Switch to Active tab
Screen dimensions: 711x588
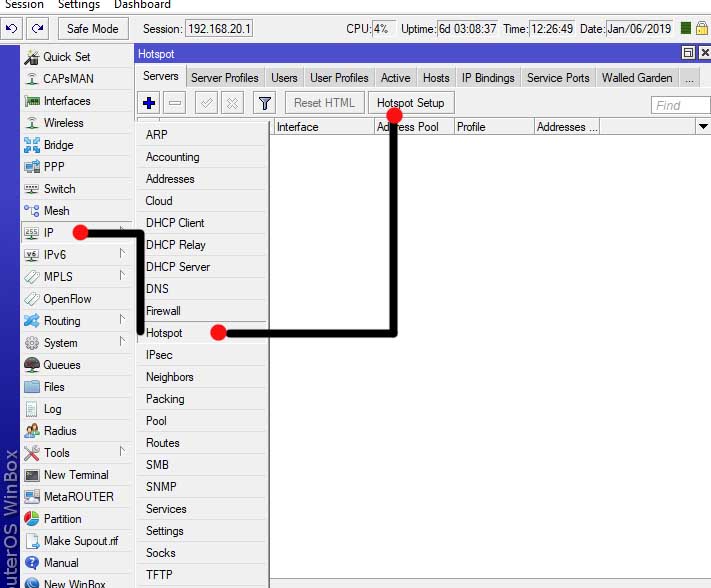[x=395, y=78]
